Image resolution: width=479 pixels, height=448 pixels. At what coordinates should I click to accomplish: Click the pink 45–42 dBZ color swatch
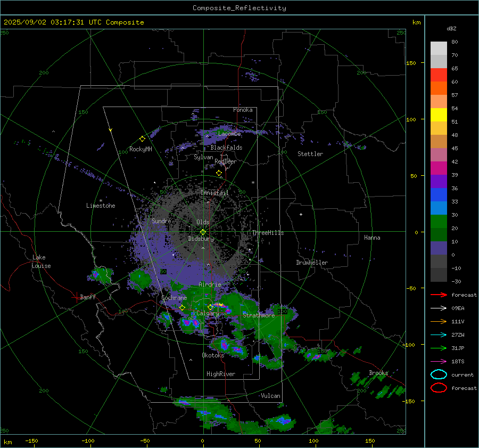coord(439,154)
